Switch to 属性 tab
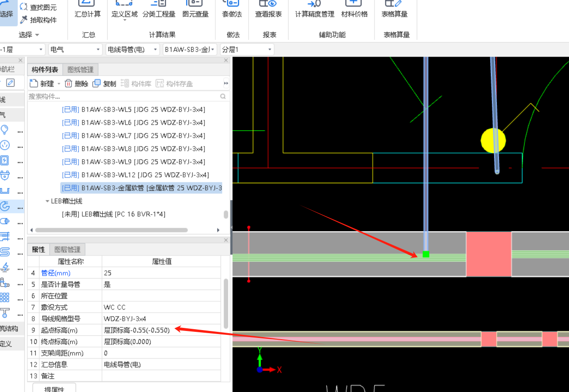Viewport: 569px width, 392px height. [x=38, y=249]
